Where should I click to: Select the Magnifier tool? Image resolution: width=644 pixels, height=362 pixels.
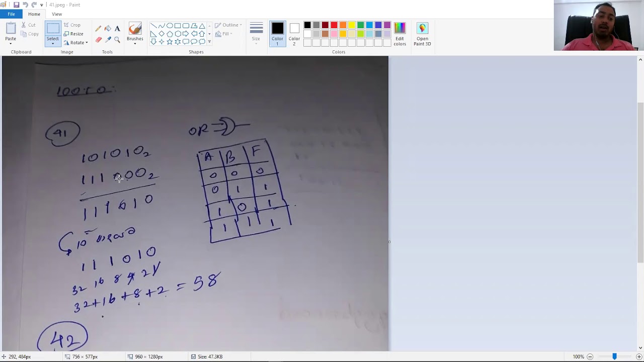pyautogui.click(x=117, y=40)
